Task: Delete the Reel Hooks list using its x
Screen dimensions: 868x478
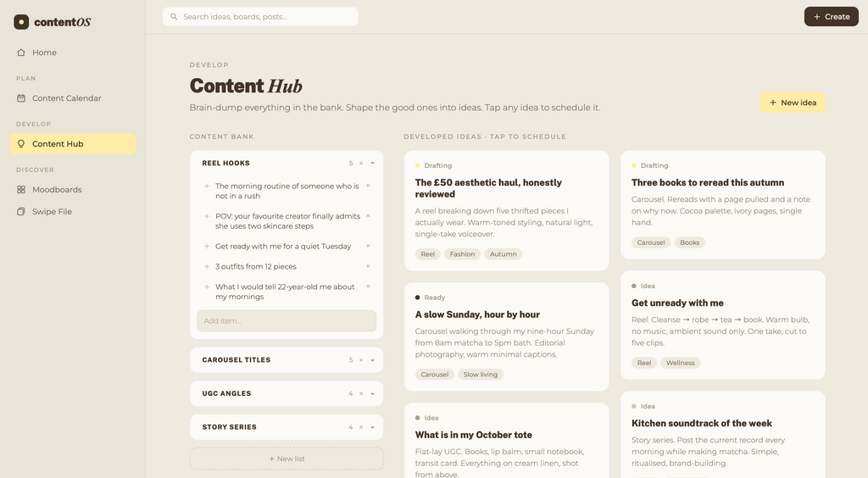Action: pyautogui.click(x=361, y=164)
